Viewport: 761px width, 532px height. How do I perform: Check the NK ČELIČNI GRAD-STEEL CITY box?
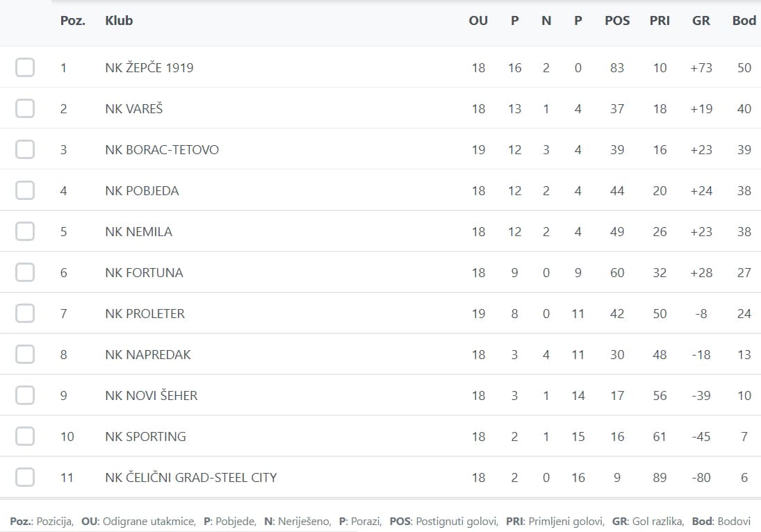point(25,477)
